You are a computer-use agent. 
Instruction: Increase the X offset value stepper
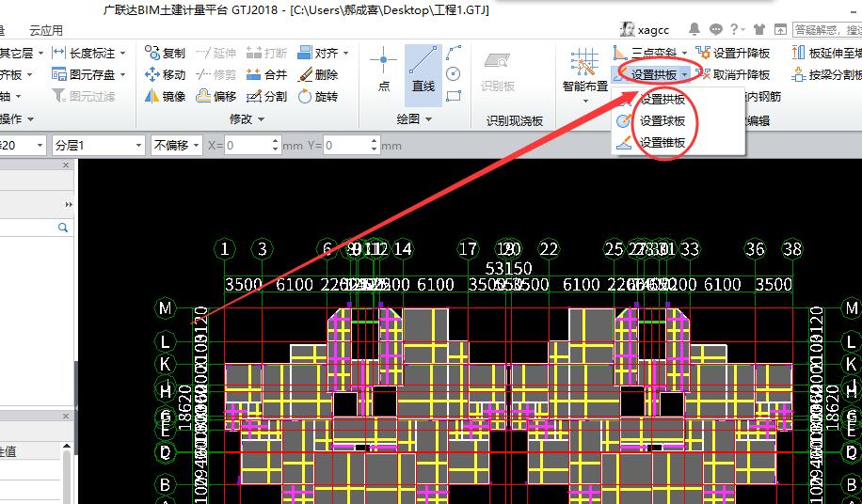tap(276, 141)
